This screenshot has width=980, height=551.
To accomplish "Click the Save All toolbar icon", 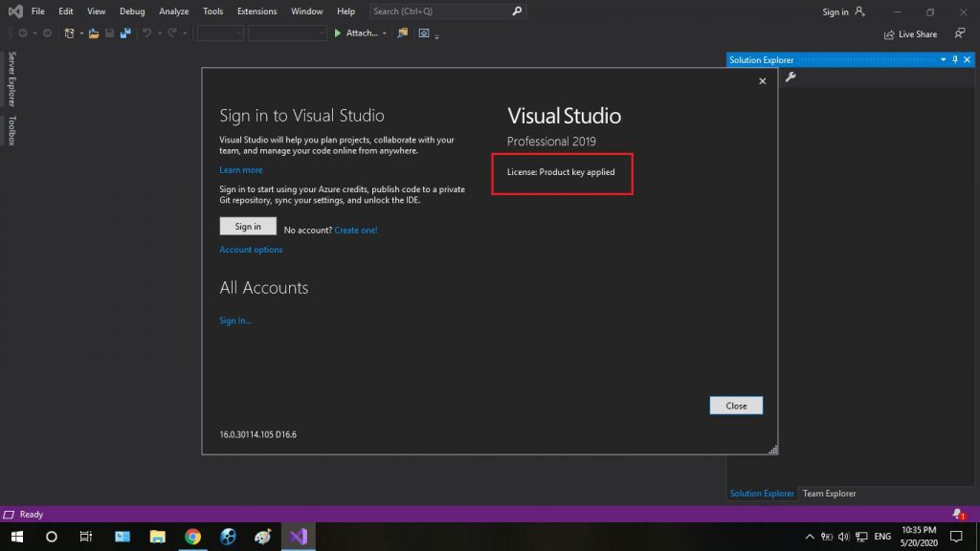I will (124, 33).
